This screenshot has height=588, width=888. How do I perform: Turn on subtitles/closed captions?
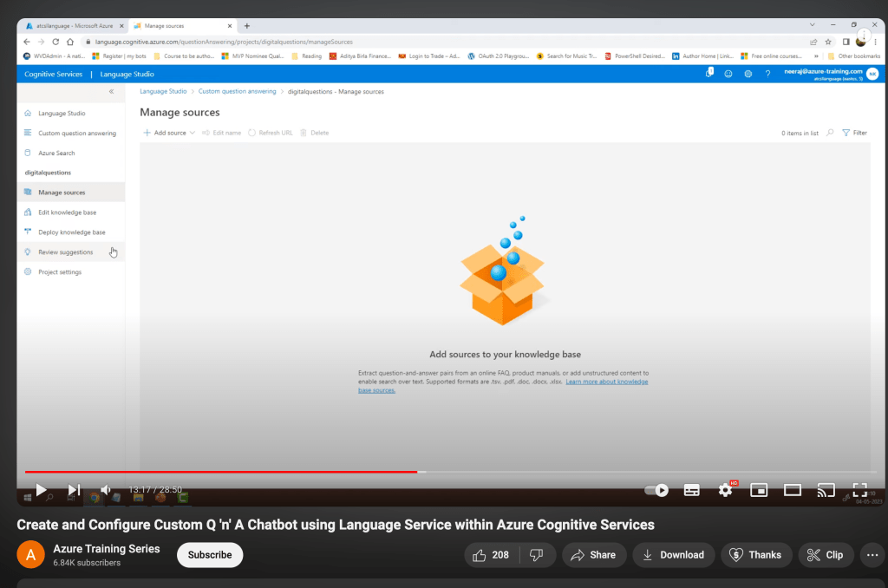[x=691, y=490]
